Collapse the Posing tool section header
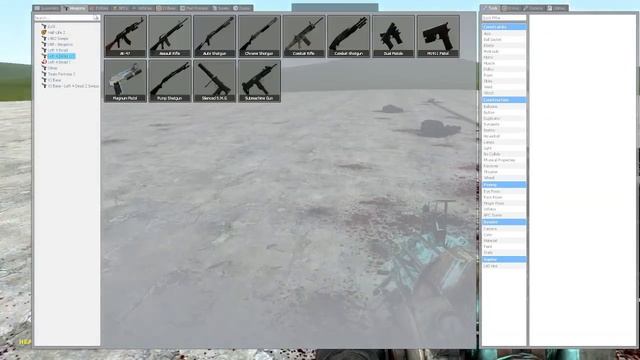 click(x=504, y=185)
